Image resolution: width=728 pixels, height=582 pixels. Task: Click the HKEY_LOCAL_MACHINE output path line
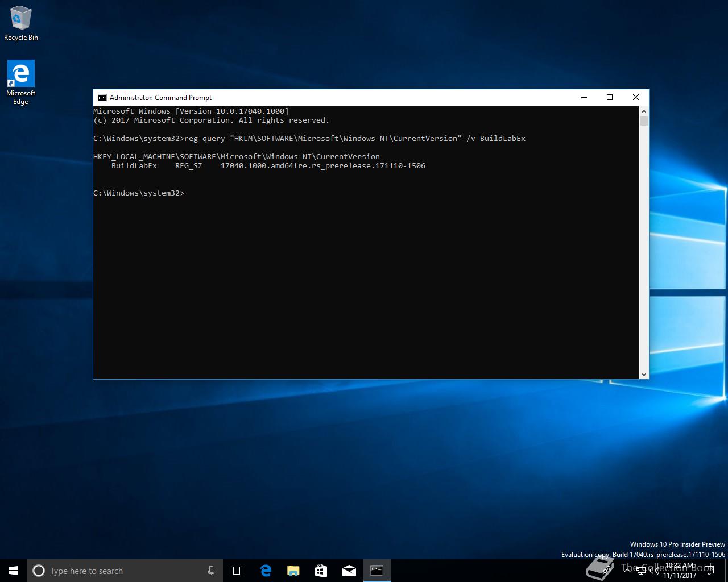click(237, 157)
